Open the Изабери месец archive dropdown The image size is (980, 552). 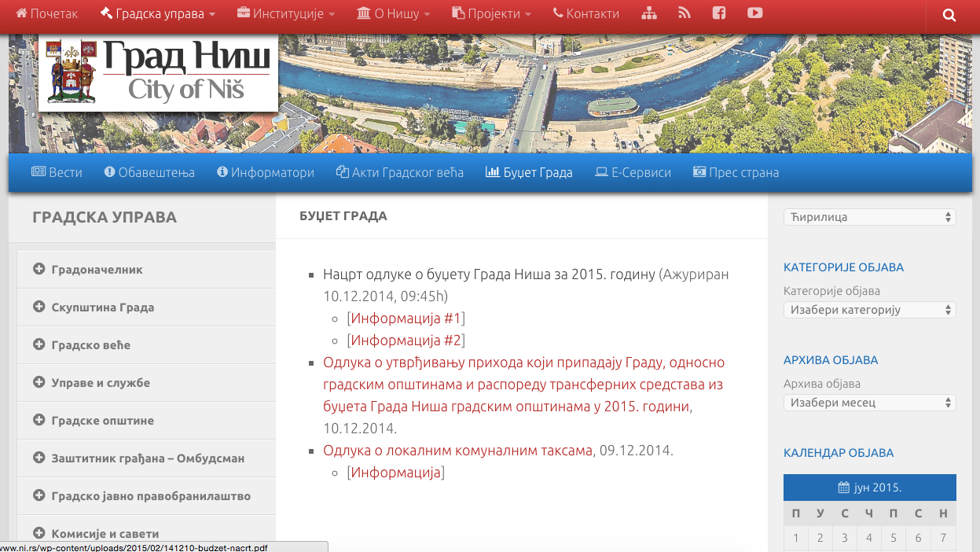point(869,402)
